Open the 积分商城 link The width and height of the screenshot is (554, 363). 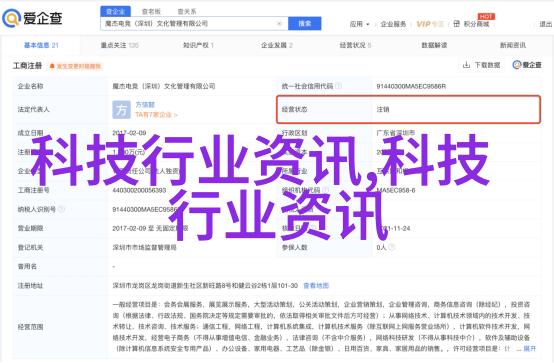(x=476, y=24)
